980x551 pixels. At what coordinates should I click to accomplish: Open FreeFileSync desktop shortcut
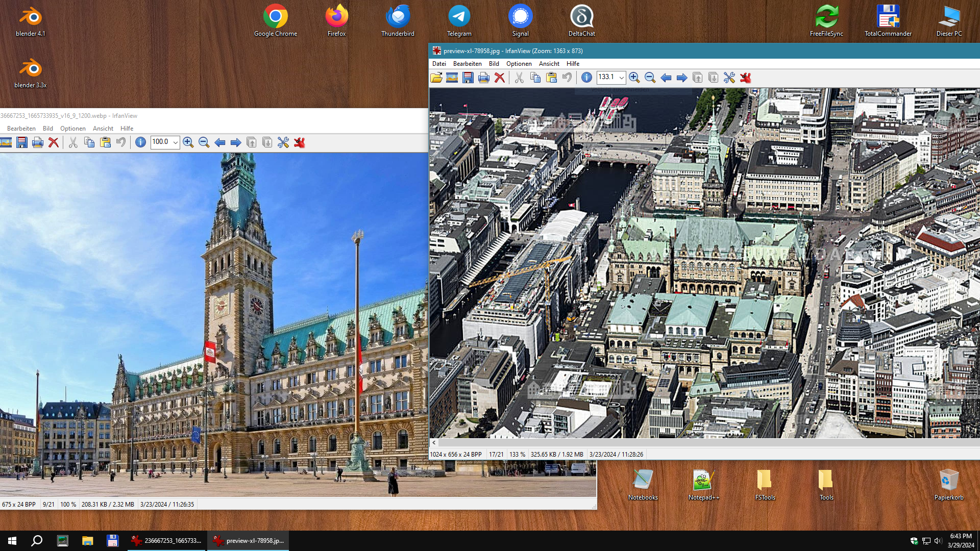(827, 21)
